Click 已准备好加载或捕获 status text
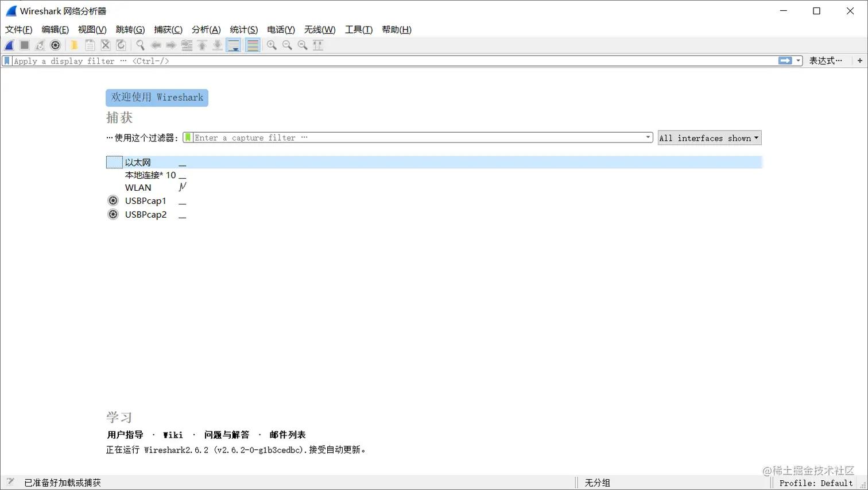The image size is (868, 490). (63, 483)
